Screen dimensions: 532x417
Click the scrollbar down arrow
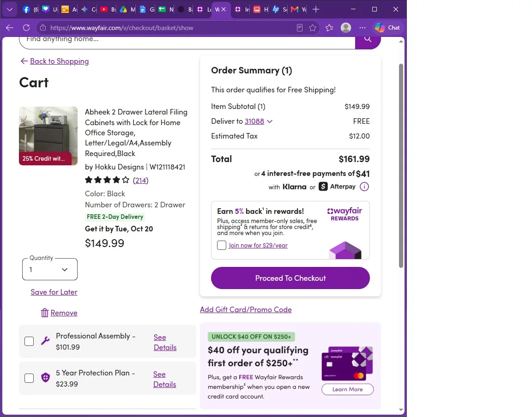point(401,410)
